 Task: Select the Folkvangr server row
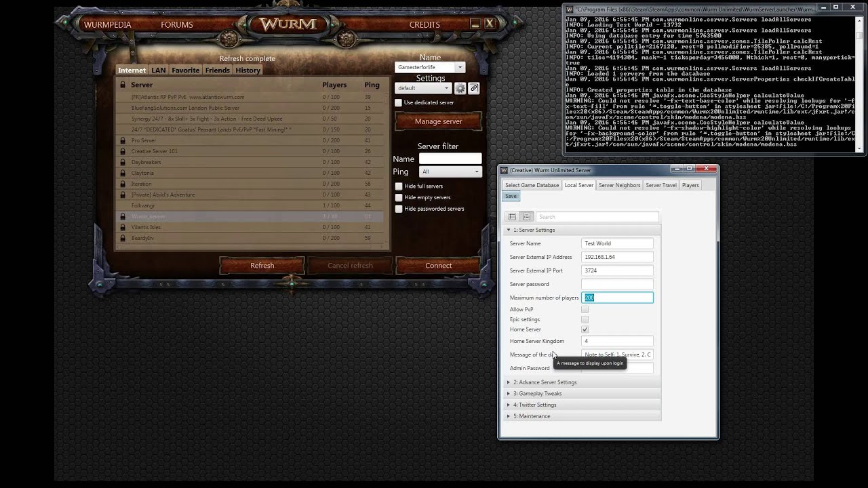pos(250,205)
